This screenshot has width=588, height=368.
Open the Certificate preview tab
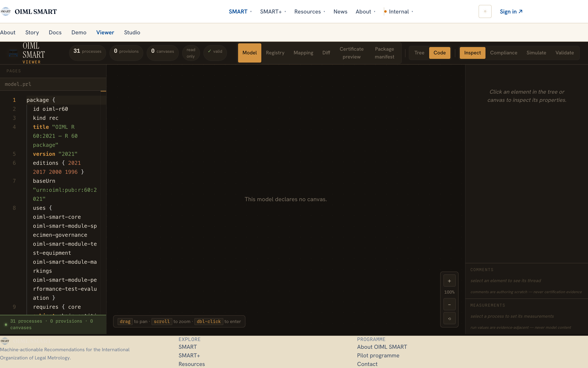pyautogui.click(x=352, y=53)
